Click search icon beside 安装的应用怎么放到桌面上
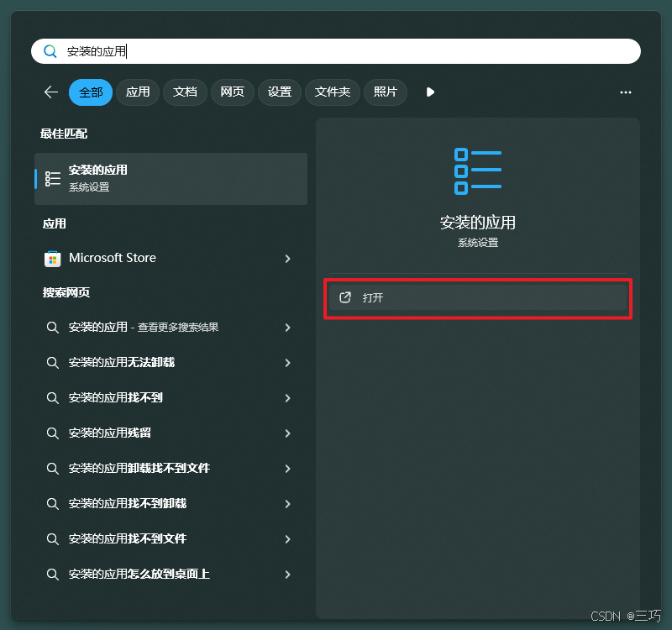The height and width of the screenshot is (630, 672). point(52,575)
